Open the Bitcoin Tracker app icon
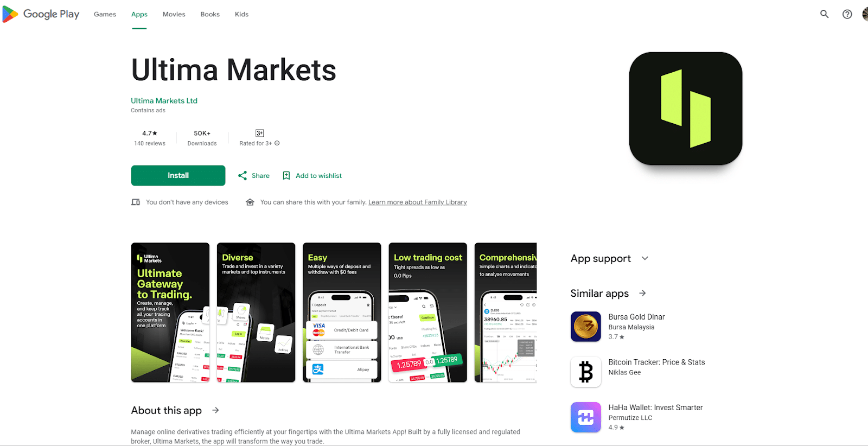The image size is (868, 446). coord(586,372)
